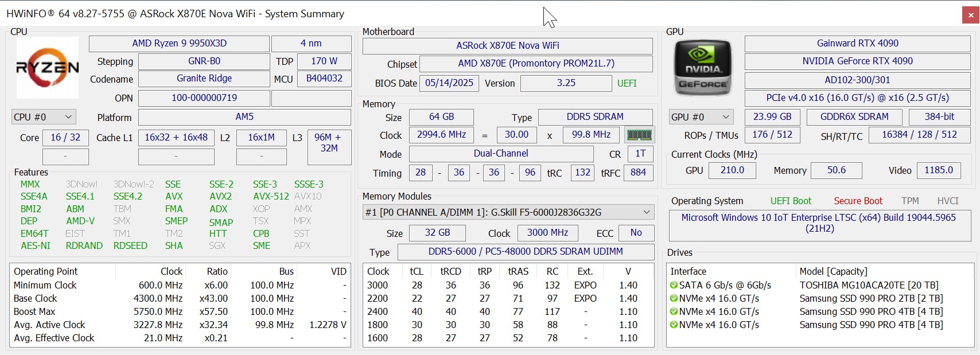Select the tRFC 884 timing value
The width and height of the screenshot is (980, 355).
[638, 173]
